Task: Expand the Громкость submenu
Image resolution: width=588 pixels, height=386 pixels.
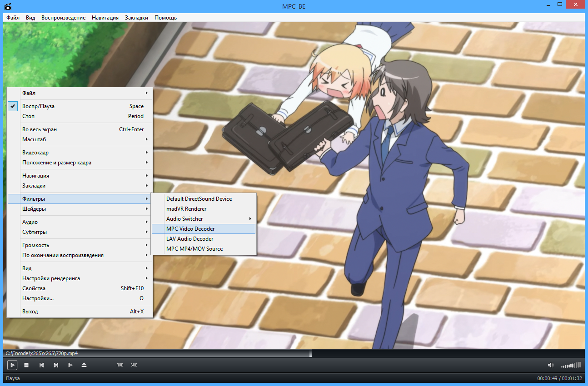Action: (80, 245)
